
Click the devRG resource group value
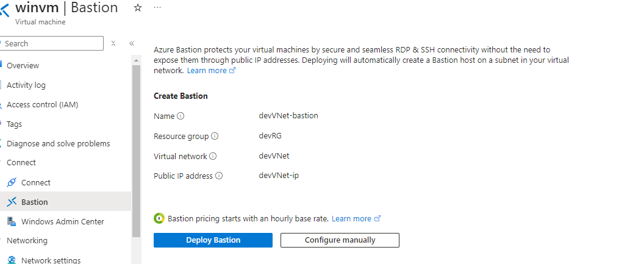270,136
